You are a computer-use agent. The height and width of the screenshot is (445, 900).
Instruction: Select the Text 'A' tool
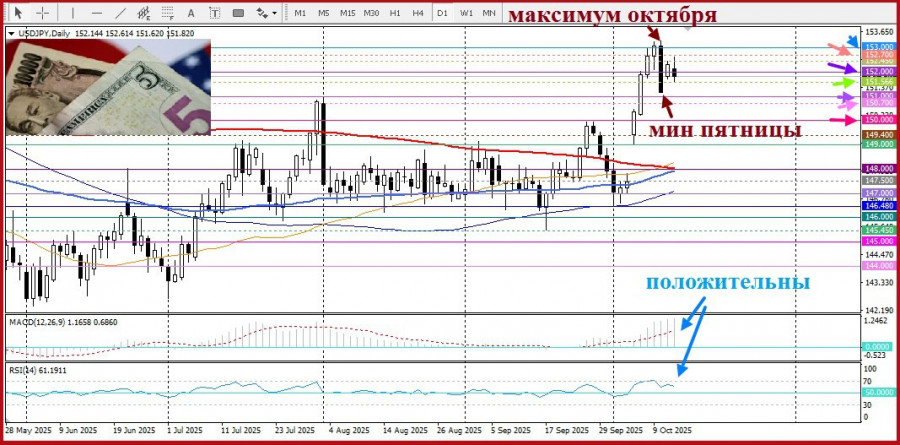click(191, 12)
